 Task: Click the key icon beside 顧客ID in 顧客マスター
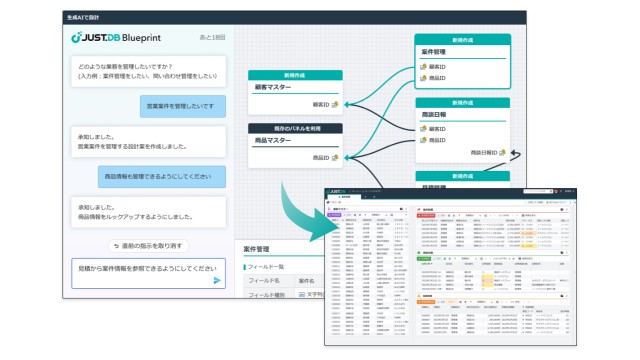coord(335,104)
